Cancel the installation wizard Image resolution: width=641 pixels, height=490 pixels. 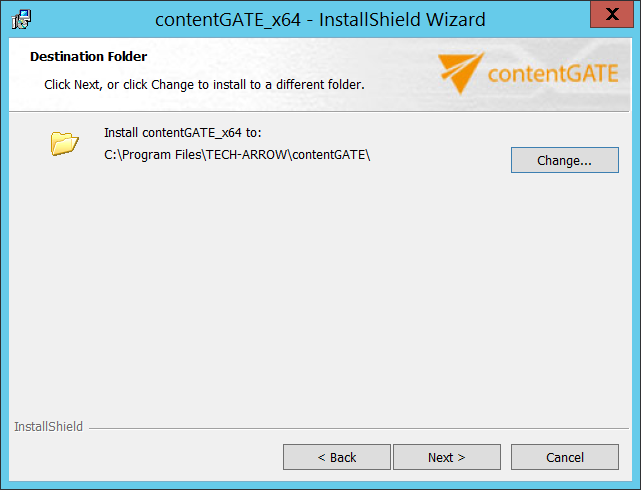click(564, 457)
